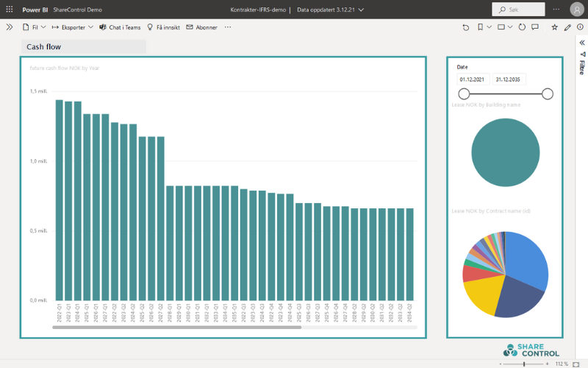Image resolution: width=588 pixels, height=368 pixels.
Task: Click the edit pencil icon
Action: (567, 27)
